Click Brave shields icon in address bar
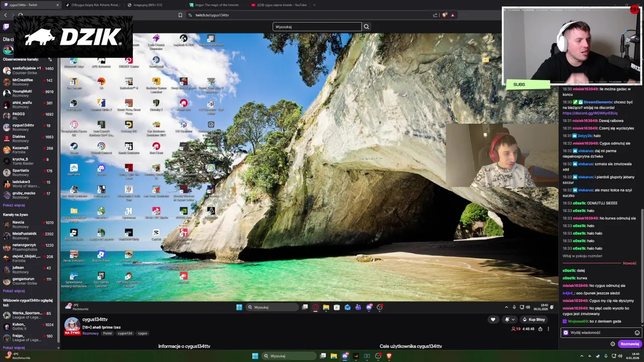The width and height of the screenshot is (644, 362). [x=444, y=15]
